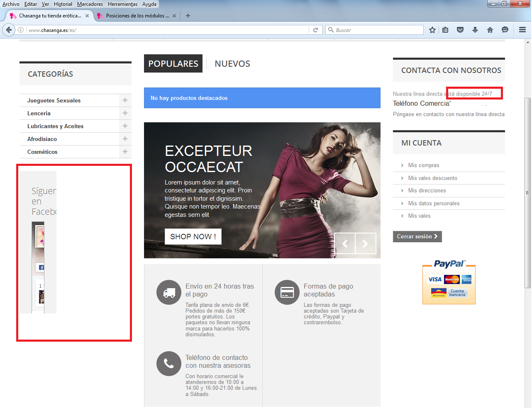Open the Afrodisiaco category link

[x=42, y=139]
